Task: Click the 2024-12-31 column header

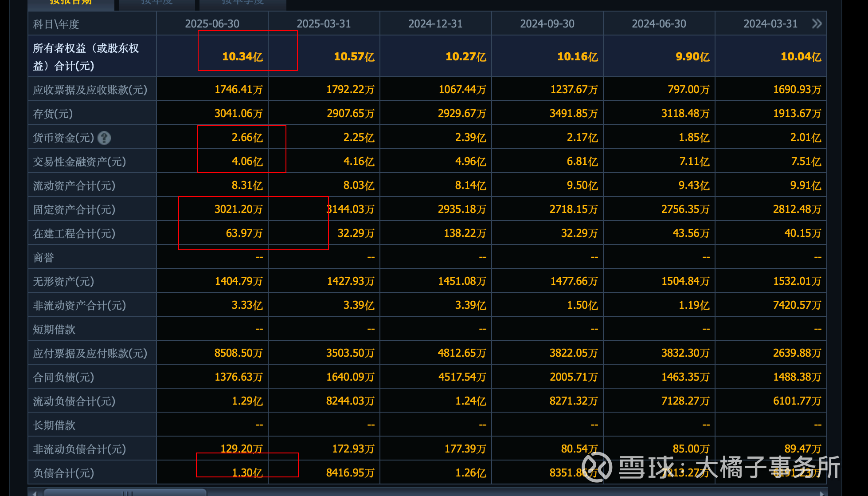Action: [435, 24]
